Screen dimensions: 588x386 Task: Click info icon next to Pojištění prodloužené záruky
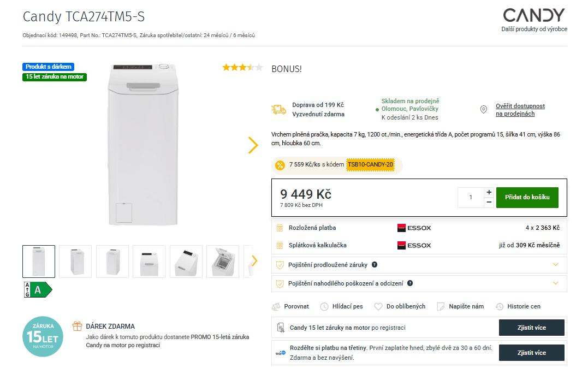click(x=375, y=265)
